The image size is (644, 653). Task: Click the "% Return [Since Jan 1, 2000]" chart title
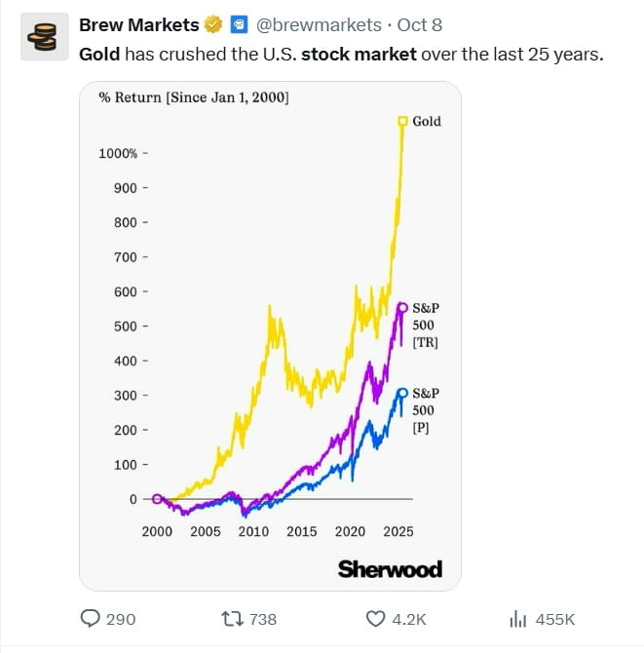[194, 97]
